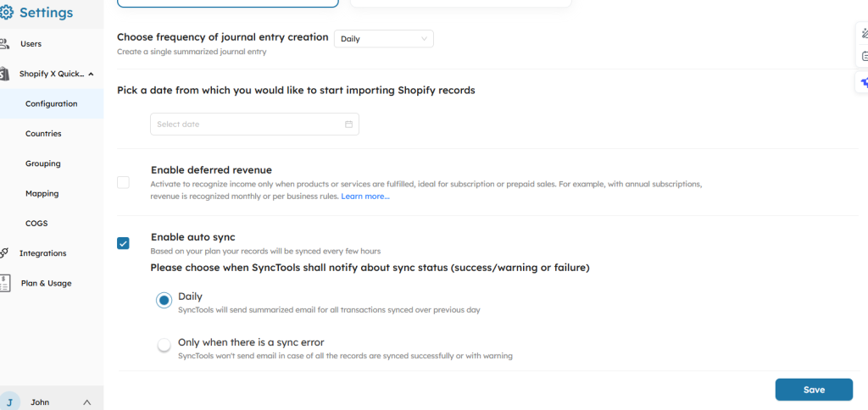868x410 pixels.
Task: Click the Integrations link icon
Action: [4, 252]
